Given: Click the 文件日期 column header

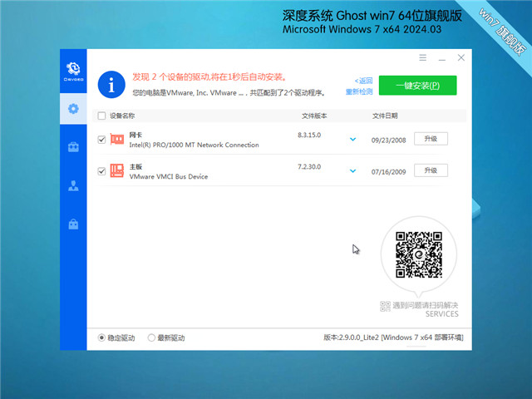Looking at the screenshot, I should [385, 116].
